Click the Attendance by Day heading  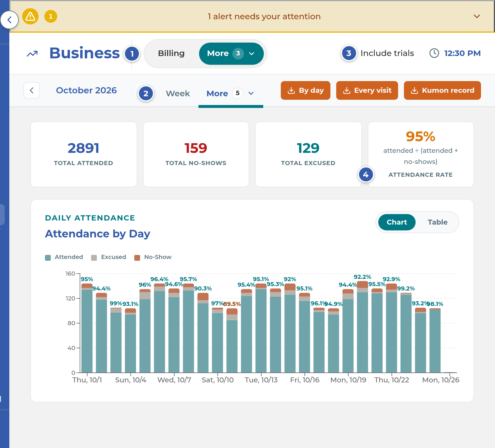coord(97,234)
